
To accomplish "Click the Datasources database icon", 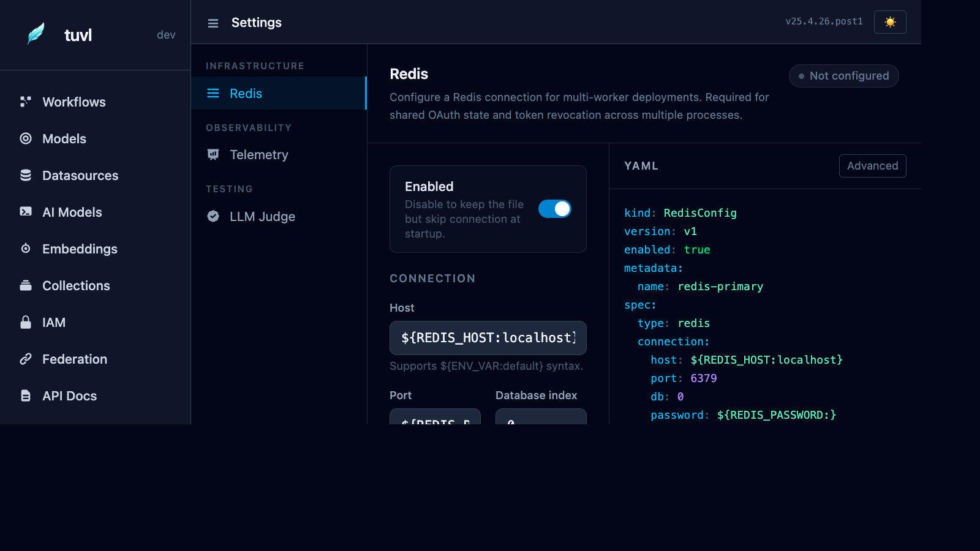I will [26, 175].
